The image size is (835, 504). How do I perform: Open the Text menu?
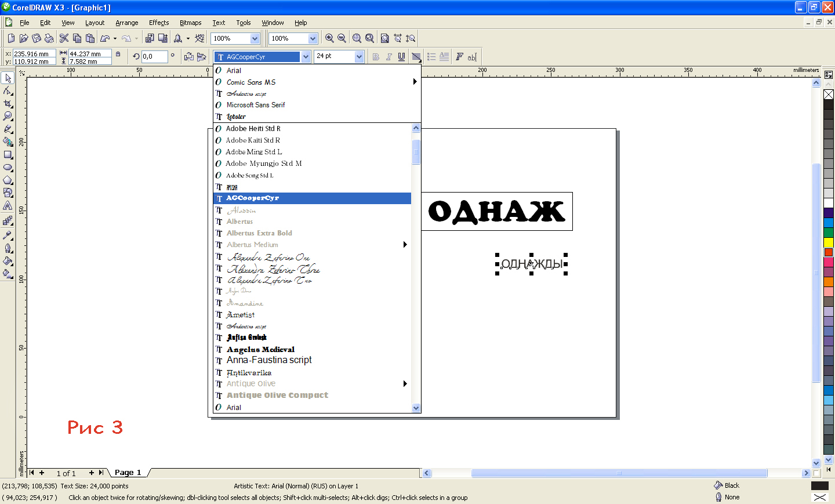pos(219,23)
